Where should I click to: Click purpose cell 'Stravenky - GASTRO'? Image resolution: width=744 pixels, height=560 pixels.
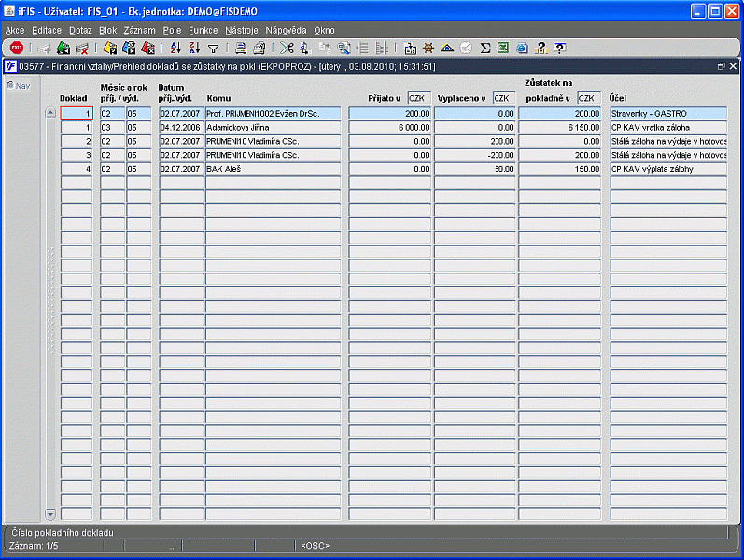668,114
